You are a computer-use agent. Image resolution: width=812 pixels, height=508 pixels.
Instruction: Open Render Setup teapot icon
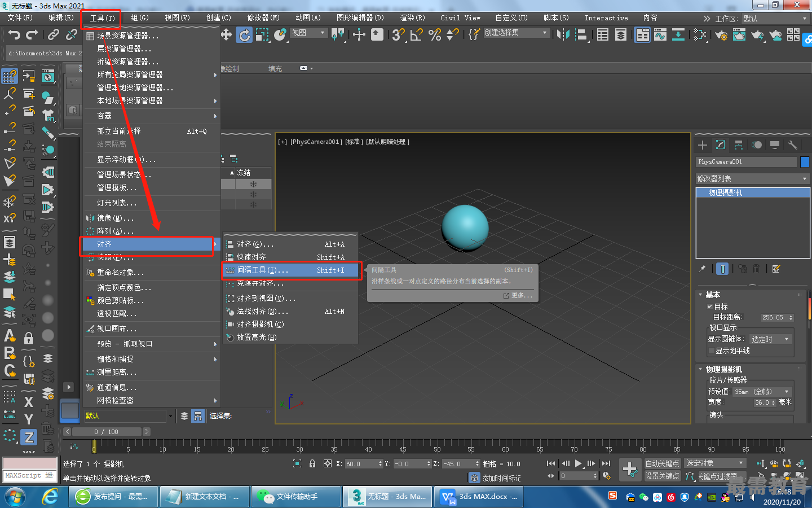pos(721,35)
